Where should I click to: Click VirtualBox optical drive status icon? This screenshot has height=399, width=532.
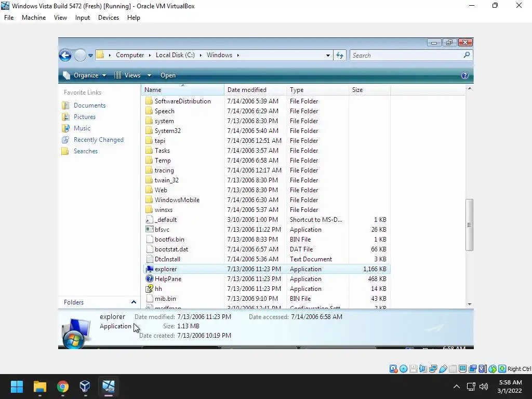pos(403,369)
